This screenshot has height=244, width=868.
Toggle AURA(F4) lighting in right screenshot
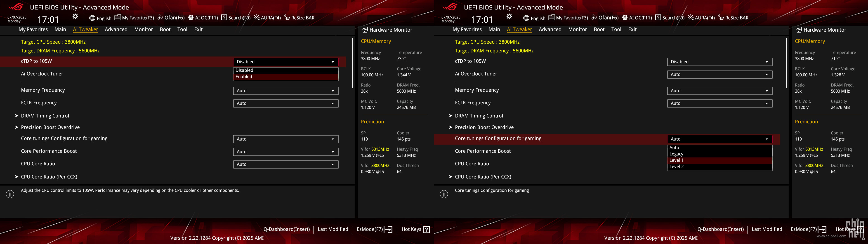pyautogui.click(x=701, y=18)
